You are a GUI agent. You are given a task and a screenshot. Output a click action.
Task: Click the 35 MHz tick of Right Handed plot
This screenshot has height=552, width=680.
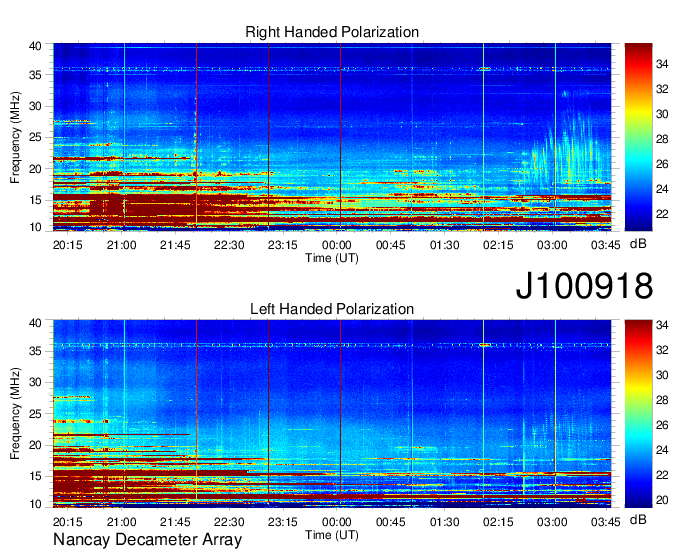click(x=35, y=75)
